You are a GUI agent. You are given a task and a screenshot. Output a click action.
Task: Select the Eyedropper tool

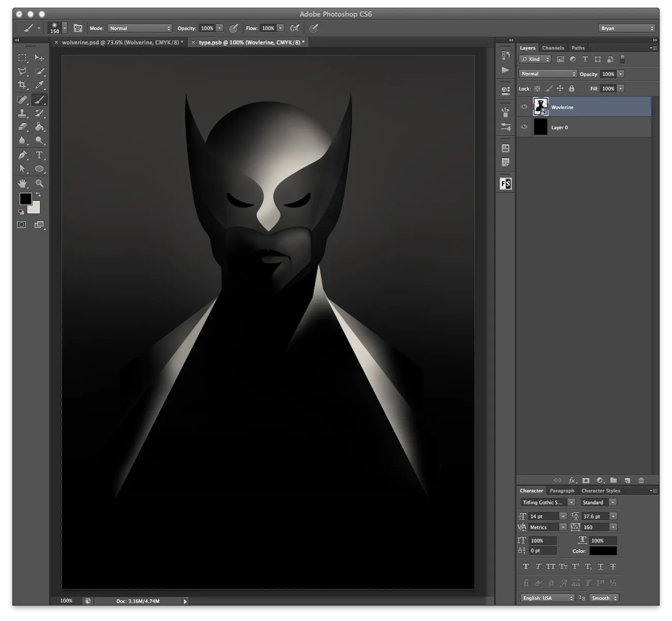[x=39, y=85]
